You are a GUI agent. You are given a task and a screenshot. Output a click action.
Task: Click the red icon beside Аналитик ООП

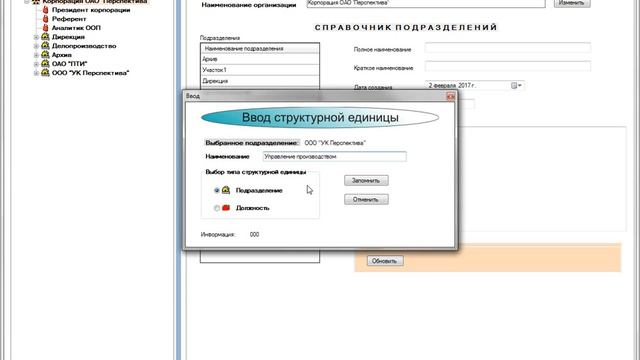point(45,28)
